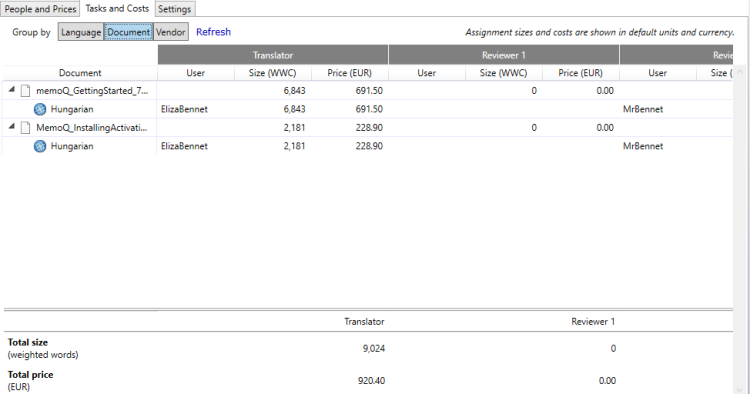750x394 pixels.
Task: Click MrBennet in the first Hungarian row
Action: [643, 109]
